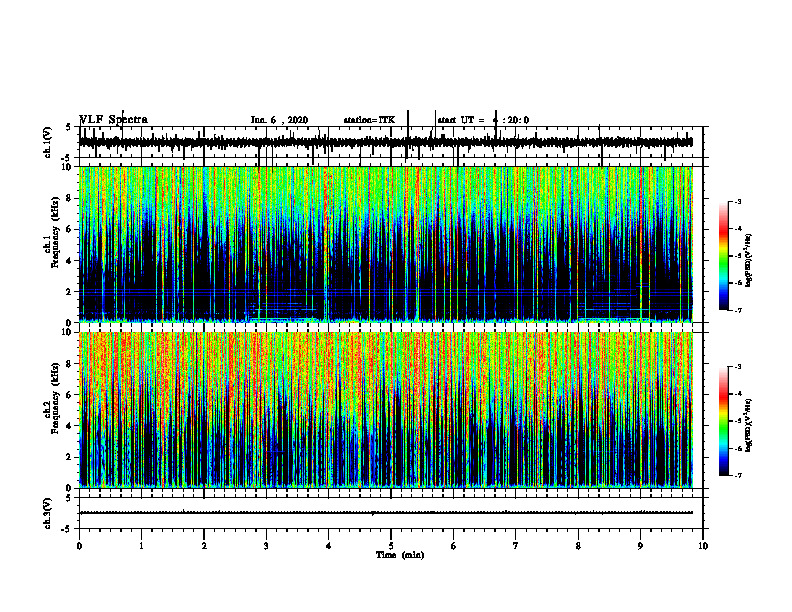Image resolution: width=792 pixels, height=612 pixels.
Task: Click the time axis tick label "4"
Action: click(x=329, y=546)
